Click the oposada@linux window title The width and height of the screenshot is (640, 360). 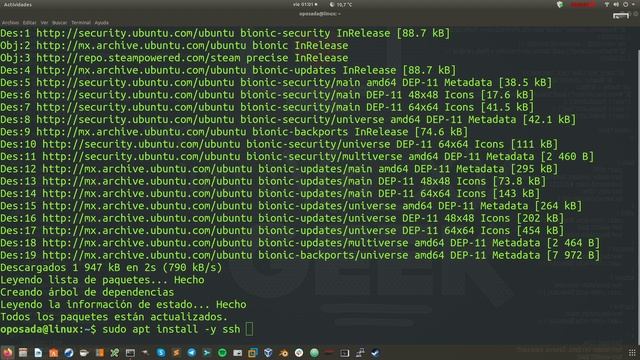320,14
